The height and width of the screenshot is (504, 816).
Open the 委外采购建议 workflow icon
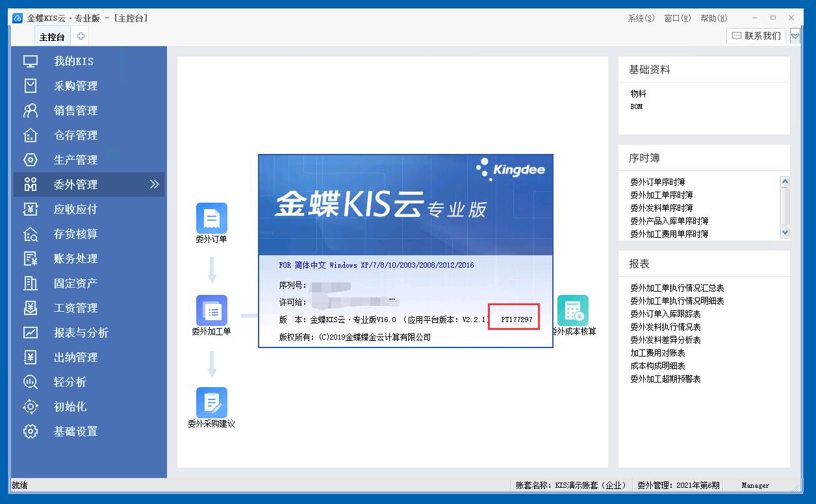click(x=212, y=403)
